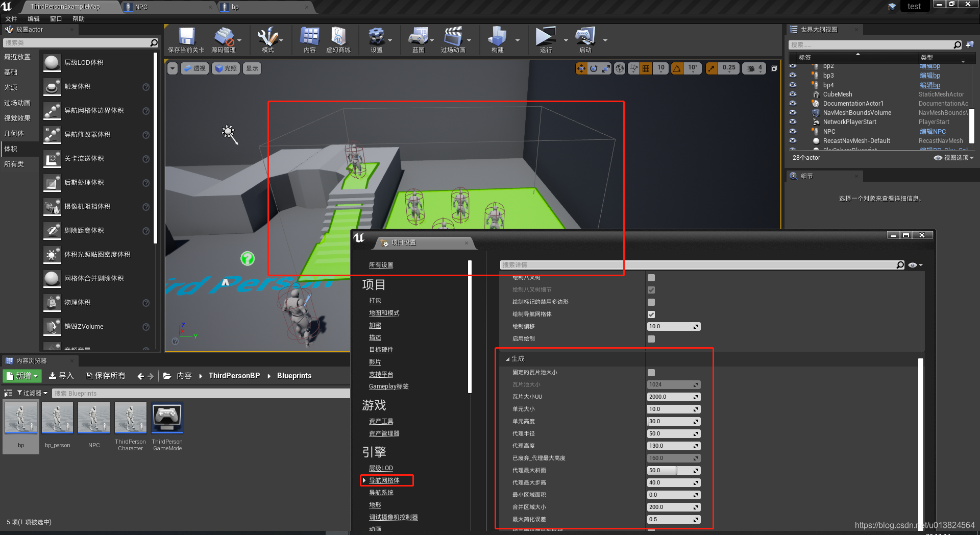This screenshot has width=980, height=535.
Task: Open the Blueprints (蓝图) toolbar icon
Action: pos(418,36)
